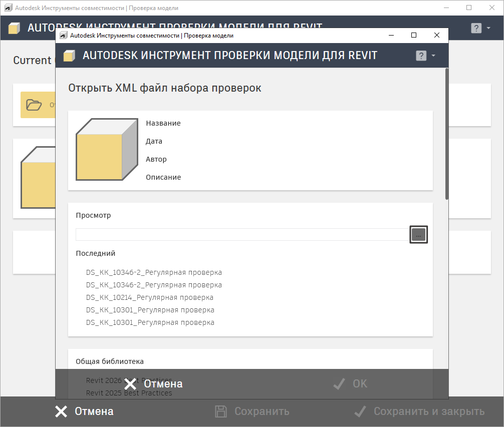Click the dialog's vertical scrollbar thumb
504x427 pixels.
(446, 134)
